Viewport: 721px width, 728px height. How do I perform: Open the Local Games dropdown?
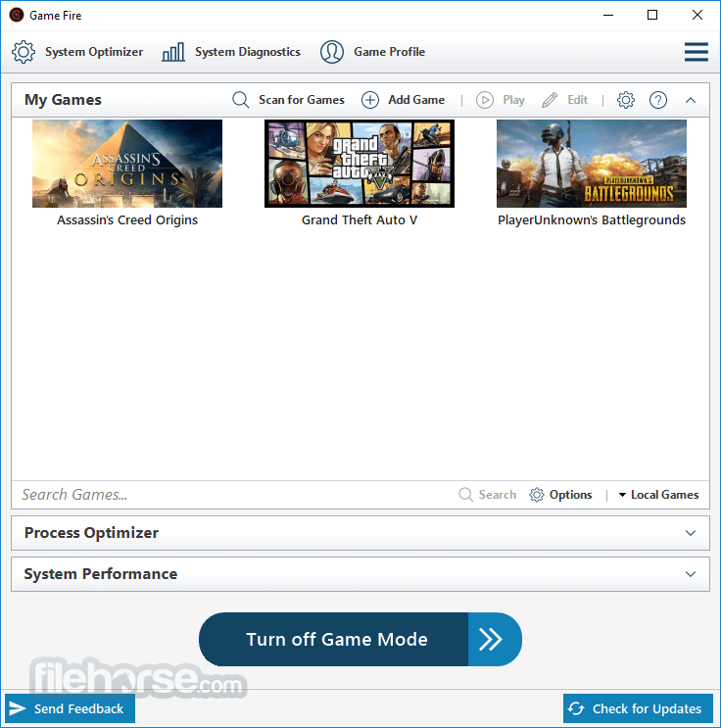658,495
